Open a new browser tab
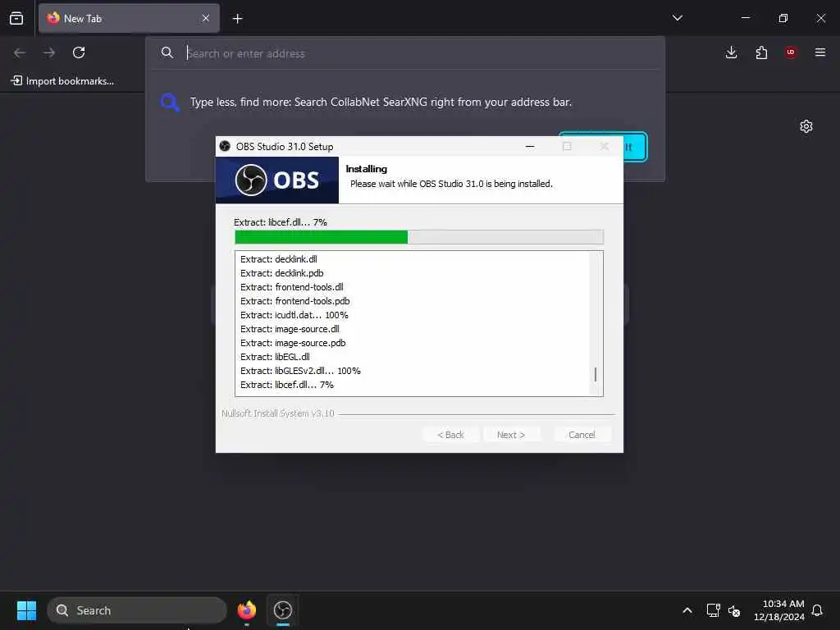 tap(237, 19)
